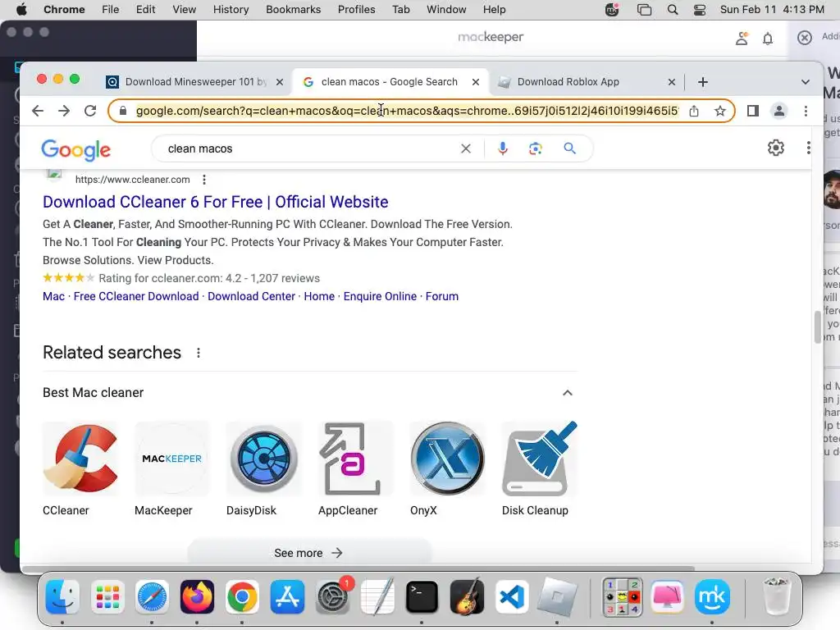Open the Profiles menu

(356, 10)
